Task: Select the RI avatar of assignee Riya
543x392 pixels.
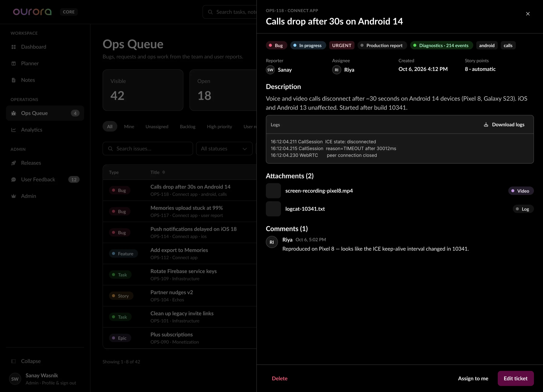Action: [x=337, y=70]
